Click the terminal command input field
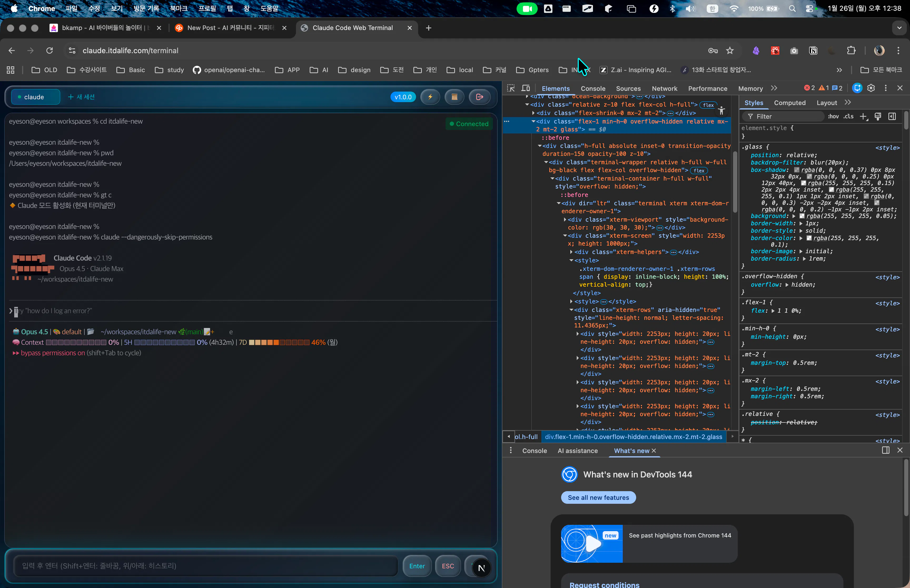The image size is (910, 588). click(205, 566)
